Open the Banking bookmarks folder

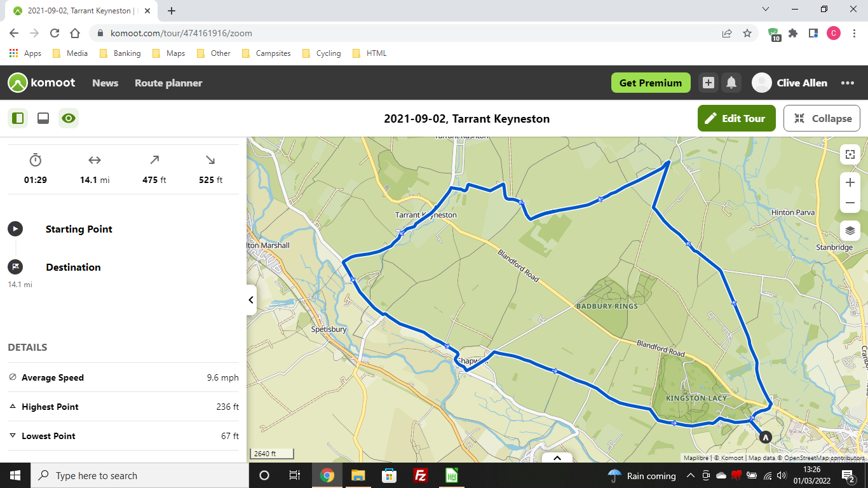pos(120,53)
